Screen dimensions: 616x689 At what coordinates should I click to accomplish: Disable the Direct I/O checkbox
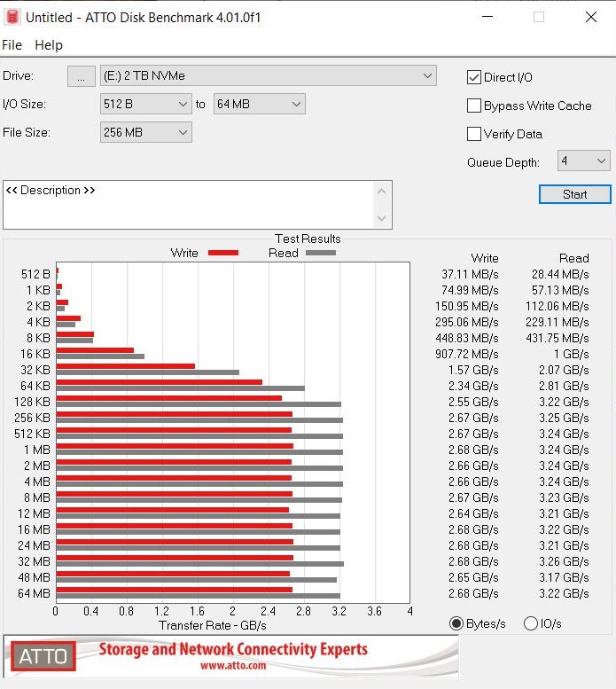pyautogui.click(x=474, y=77)
